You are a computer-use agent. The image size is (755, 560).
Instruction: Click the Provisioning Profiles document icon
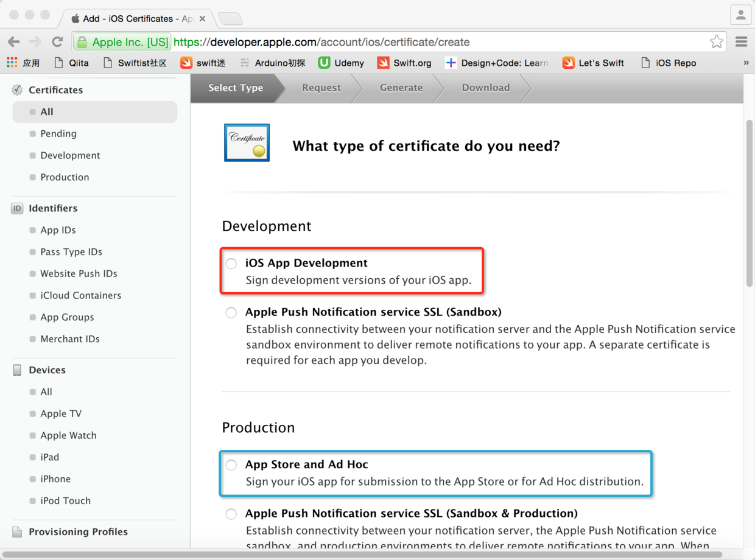coord(17,532)
